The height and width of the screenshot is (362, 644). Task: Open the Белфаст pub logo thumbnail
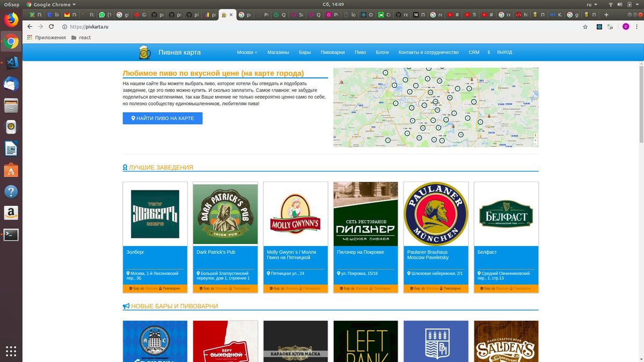tap(506, 214)
